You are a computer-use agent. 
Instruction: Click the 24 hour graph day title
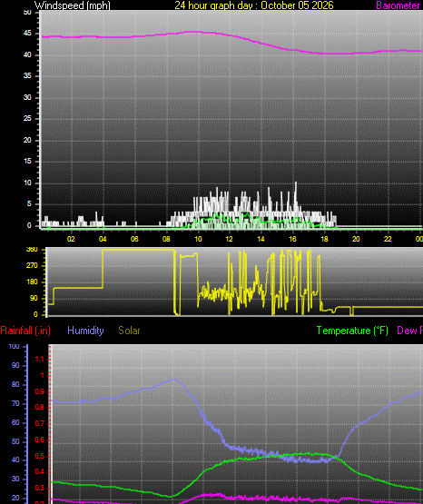pos(254,5)
